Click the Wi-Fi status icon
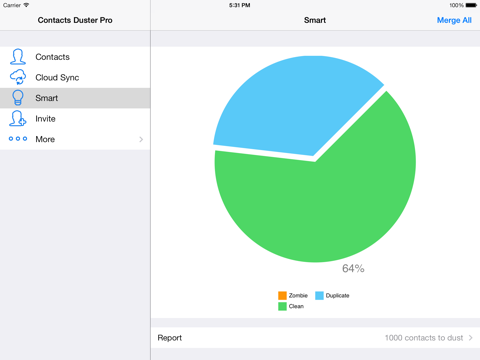 26,5
